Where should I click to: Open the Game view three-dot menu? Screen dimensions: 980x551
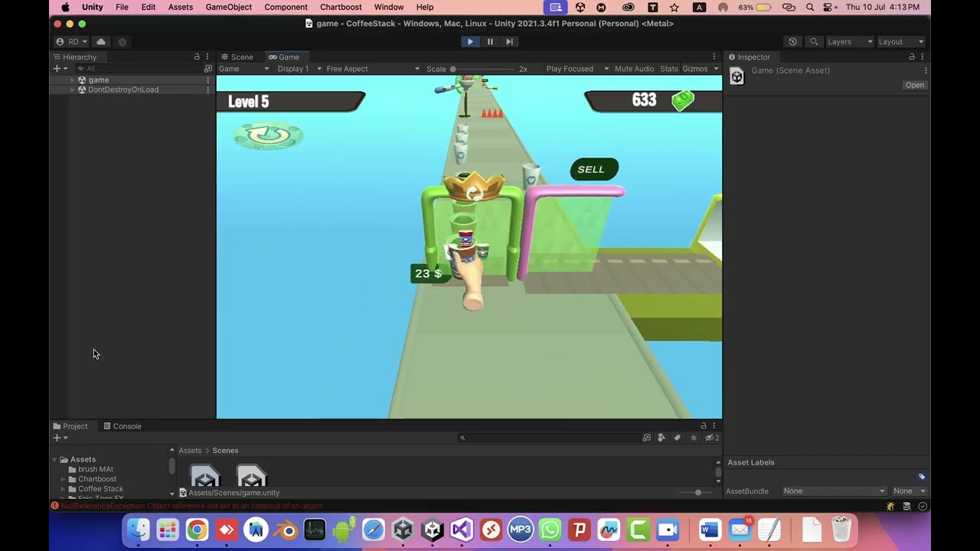pyautogui.click(x=714, y=57)
